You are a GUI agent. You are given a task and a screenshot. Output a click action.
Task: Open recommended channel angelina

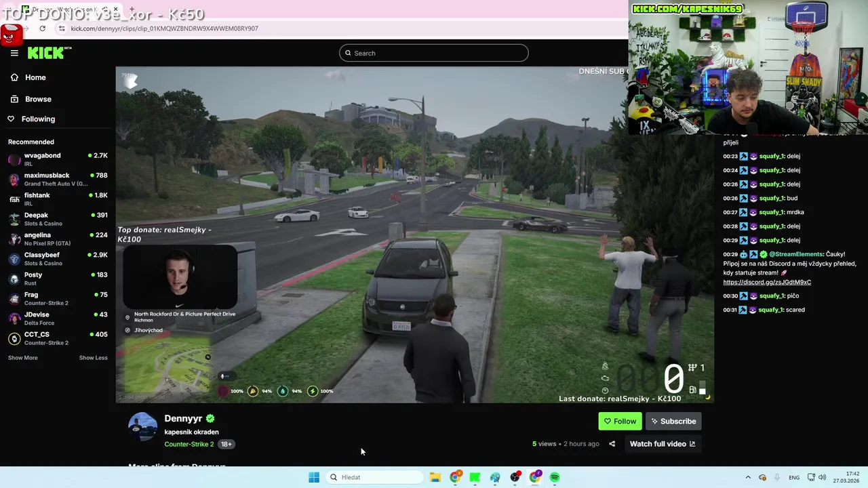click(58, 239)
